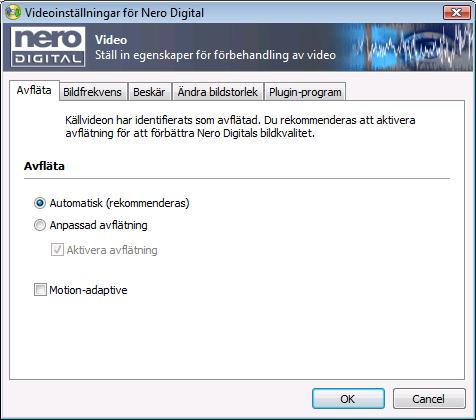Image resolution: width=476 pixels, height=420 pixels.
Task: Click the 'Källvideon har identifierats' info text
Action: 240,127
